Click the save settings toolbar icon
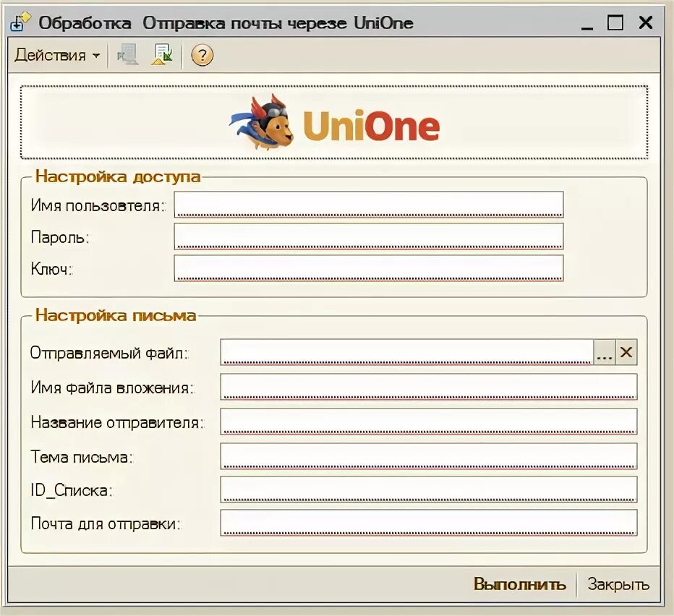This screenshot has height=616, width=674. pos(162,56)
